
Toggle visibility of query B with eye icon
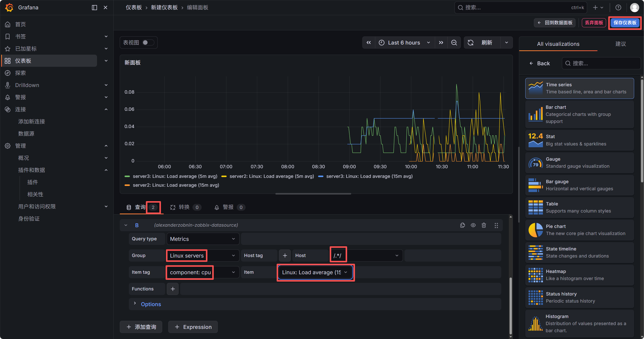coord(473,225)
